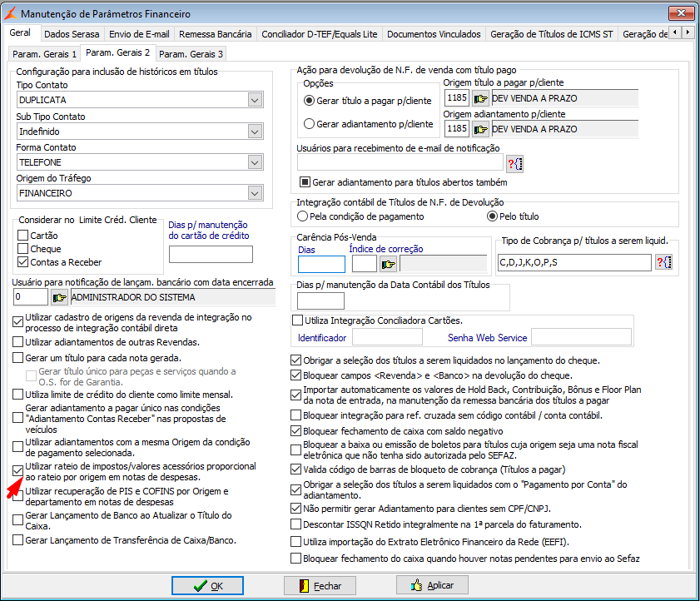This screenshot has height=601, width=700.
Task: Switch to Param. Gerais 1 subtab
Action: tap(44, 54)
